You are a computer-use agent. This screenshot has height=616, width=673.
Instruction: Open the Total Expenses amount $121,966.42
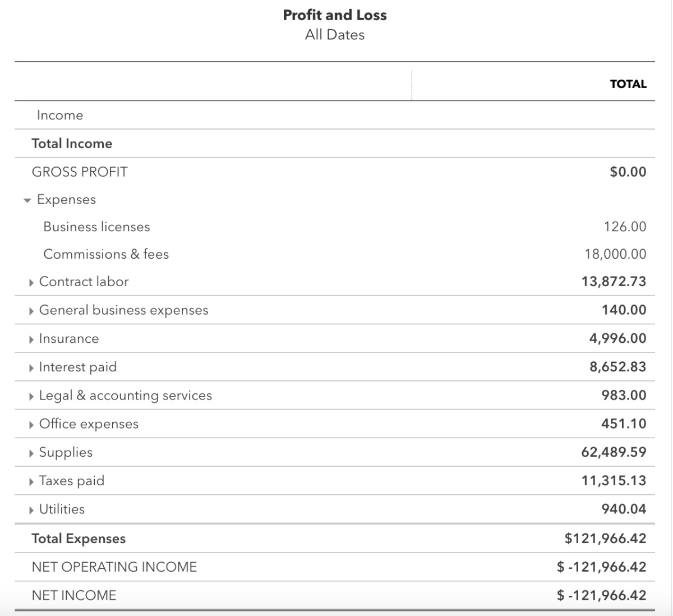[605, 539]
